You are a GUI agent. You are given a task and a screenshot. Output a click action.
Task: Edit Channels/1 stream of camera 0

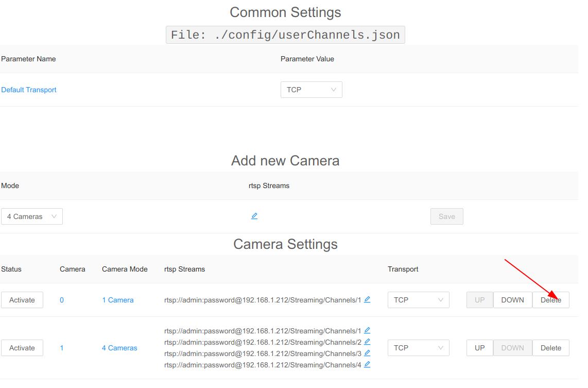367,299
